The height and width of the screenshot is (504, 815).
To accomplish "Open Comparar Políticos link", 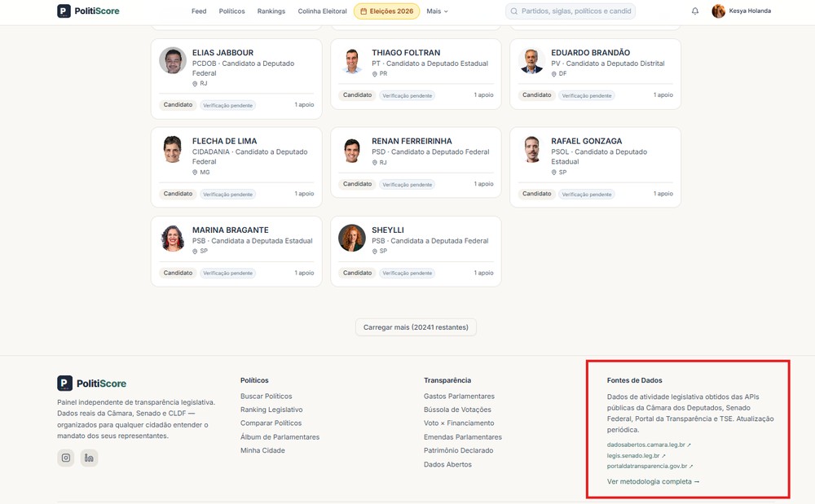I will click(271, 423).
